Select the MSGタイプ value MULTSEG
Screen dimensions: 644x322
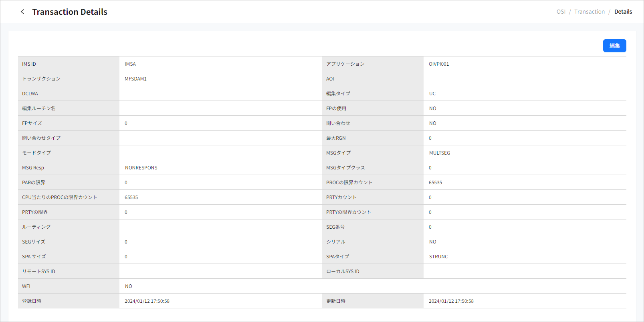(439, 153)
